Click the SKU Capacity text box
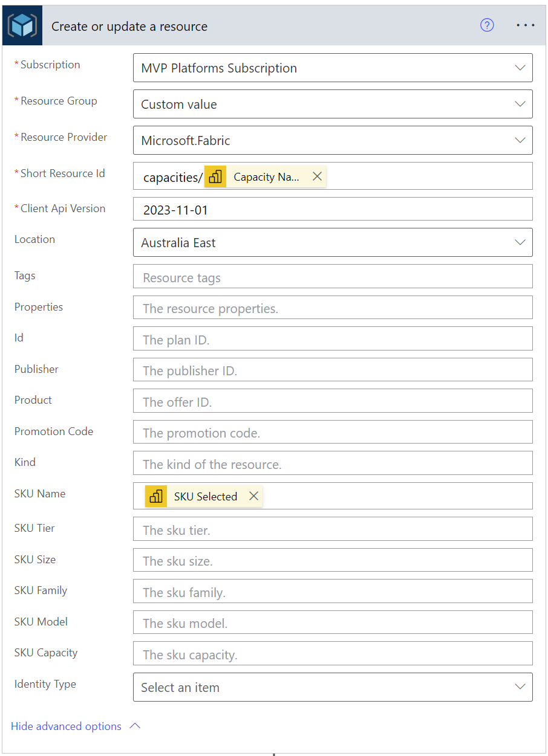Screen dimensions: 548x756 pos(333,654)
